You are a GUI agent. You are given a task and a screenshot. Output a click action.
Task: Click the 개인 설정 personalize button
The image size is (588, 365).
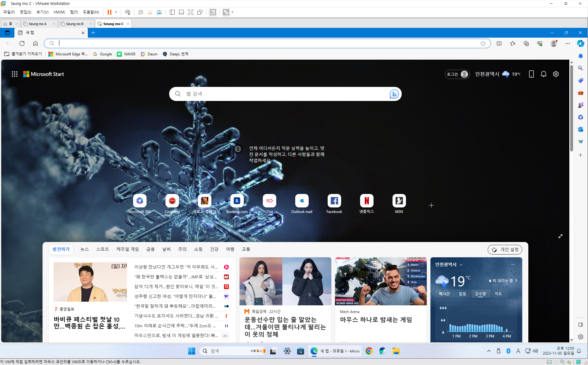(505, 250)
